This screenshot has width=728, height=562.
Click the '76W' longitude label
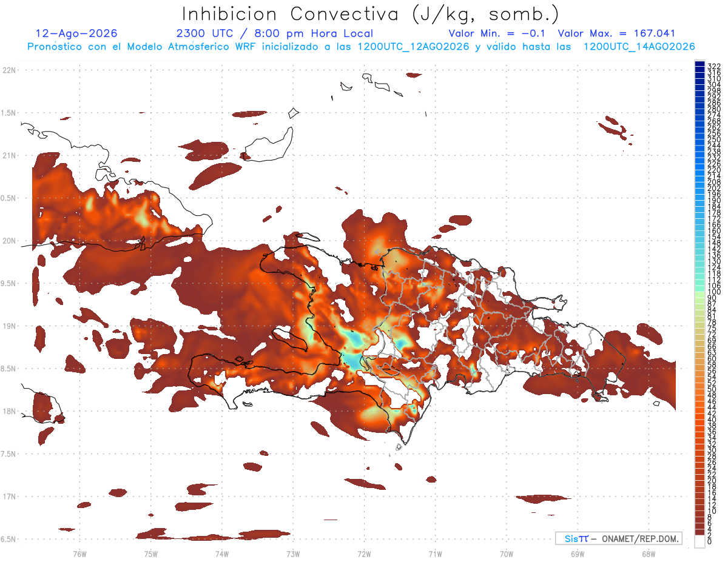pos(79,554)
